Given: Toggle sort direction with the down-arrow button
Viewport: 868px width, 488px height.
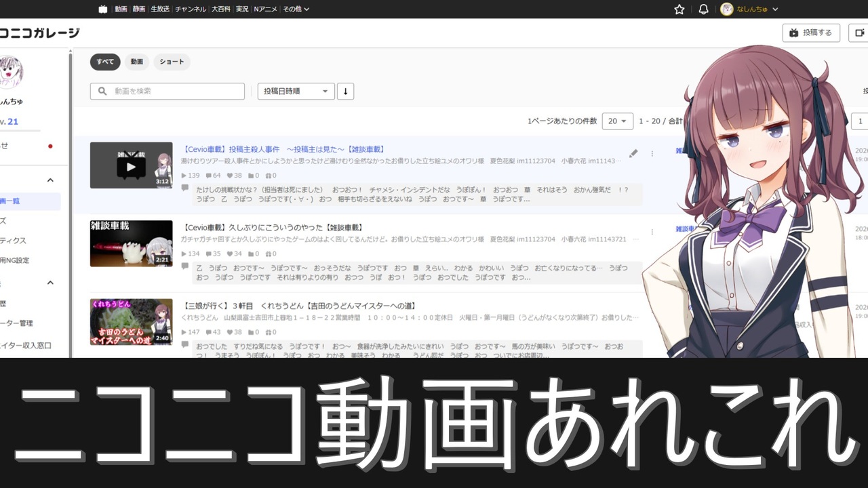Looking at the screenshot, I should tap(345, 91).
